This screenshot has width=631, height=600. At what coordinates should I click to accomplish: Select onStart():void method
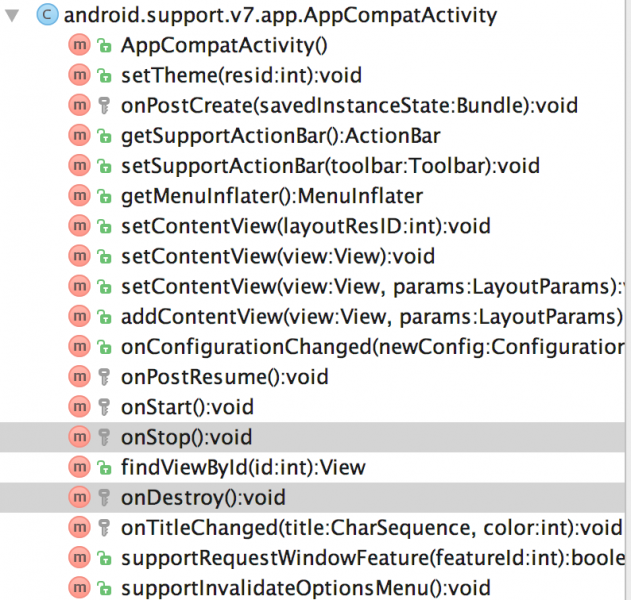[x=188, y=407]
